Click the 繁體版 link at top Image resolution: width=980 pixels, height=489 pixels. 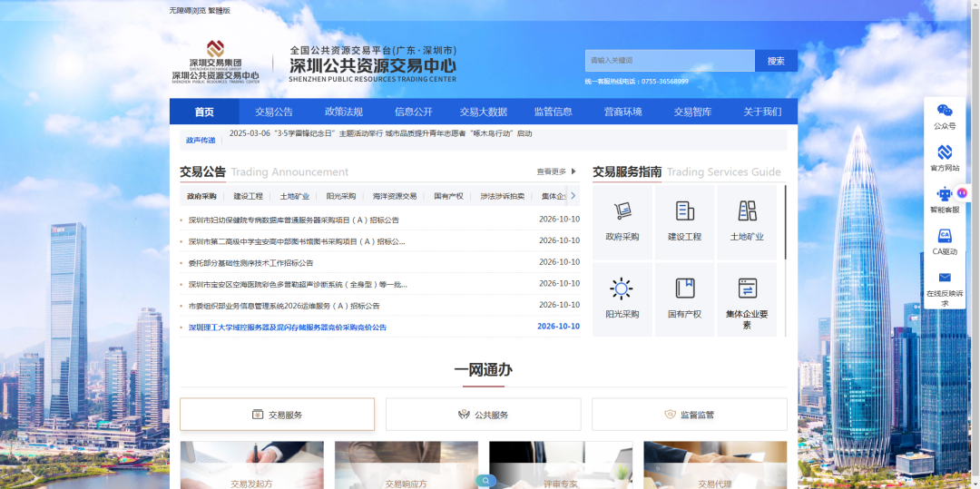click(219, 11)
